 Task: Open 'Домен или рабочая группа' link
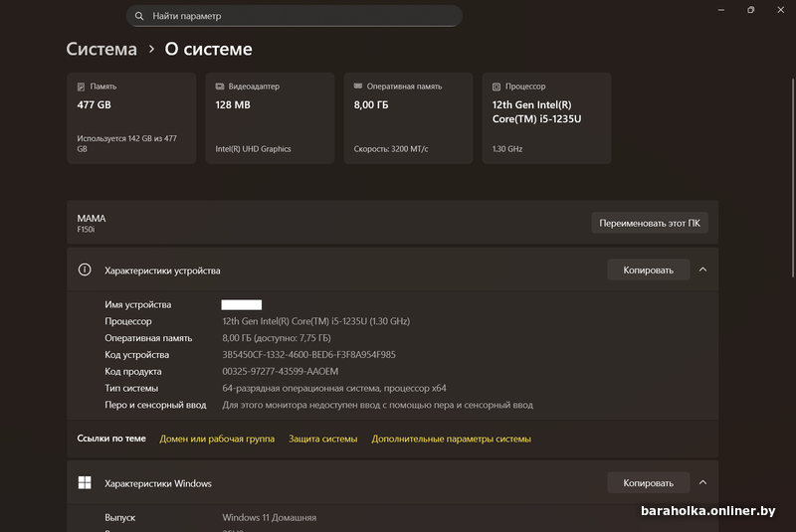coord(217,439)
